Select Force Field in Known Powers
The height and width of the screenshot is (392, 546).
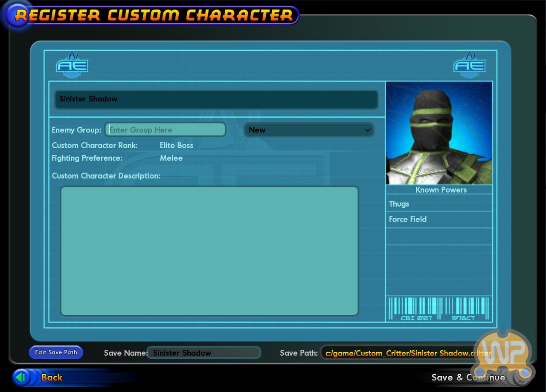pos(439,219)
